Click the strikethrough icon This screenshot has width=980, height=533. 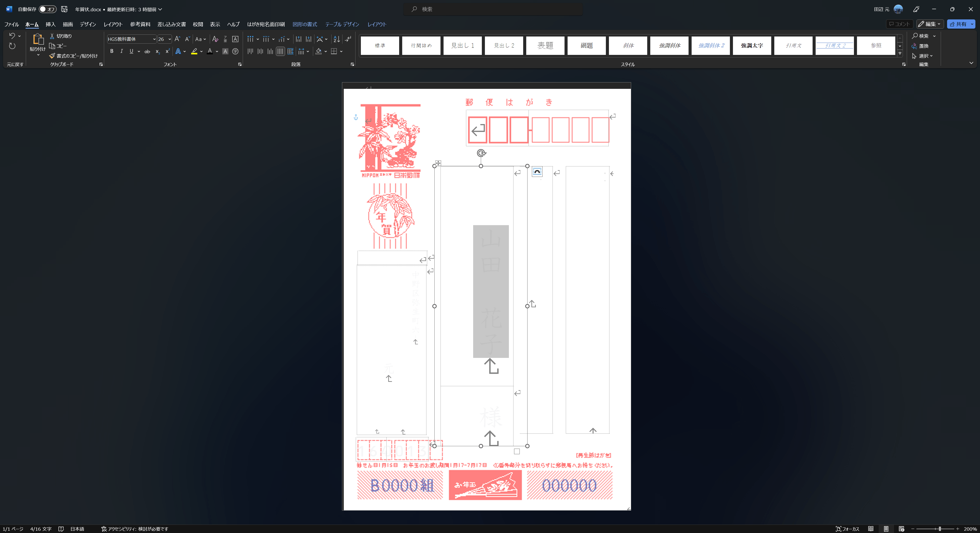pos(147,51)
